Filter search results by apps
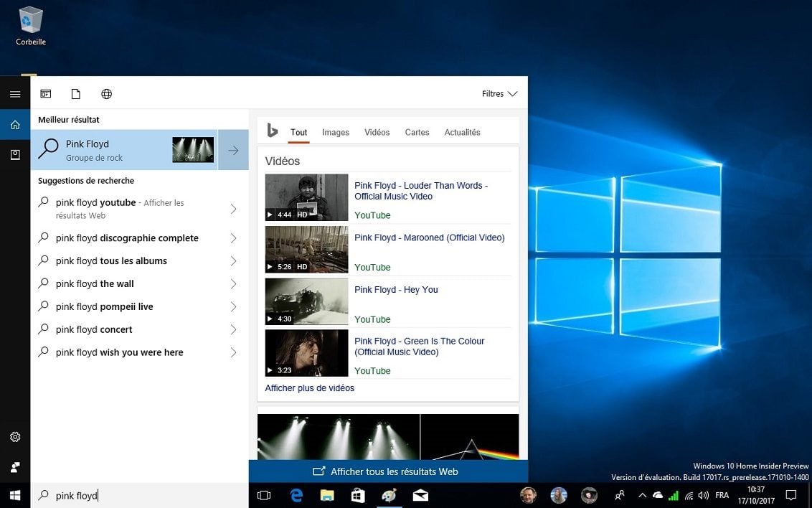Viewport: 812px width, 508px height. pos(46,94)
